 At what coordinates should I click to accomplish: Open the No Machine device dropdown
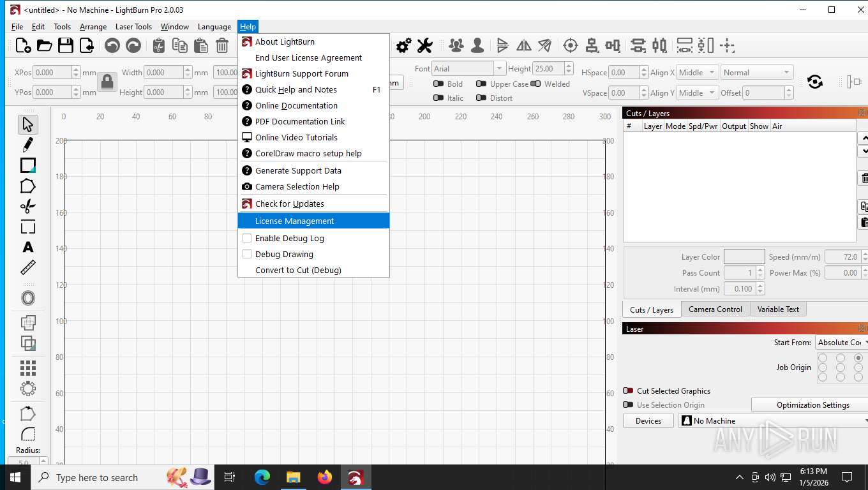click(x=773, y=420)
